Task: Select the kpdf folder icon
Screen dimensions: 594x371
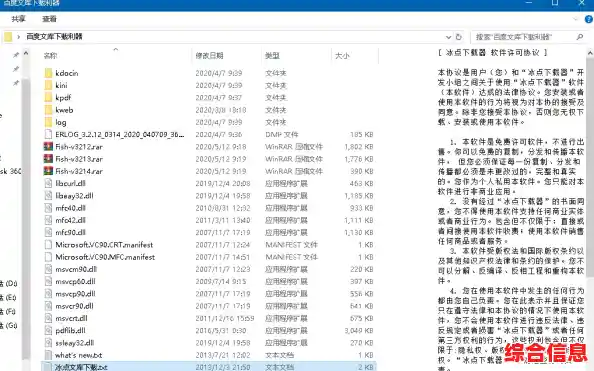Action: click(x=48, y=97)
